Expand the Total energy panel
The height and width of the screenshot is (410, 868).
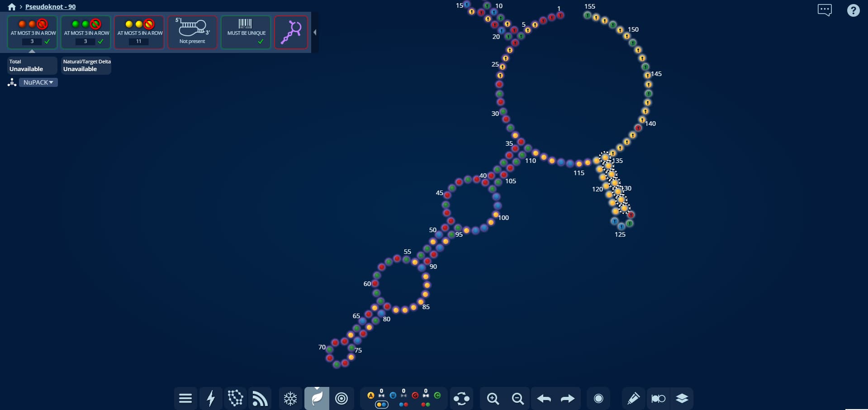(x=32, y=66)
